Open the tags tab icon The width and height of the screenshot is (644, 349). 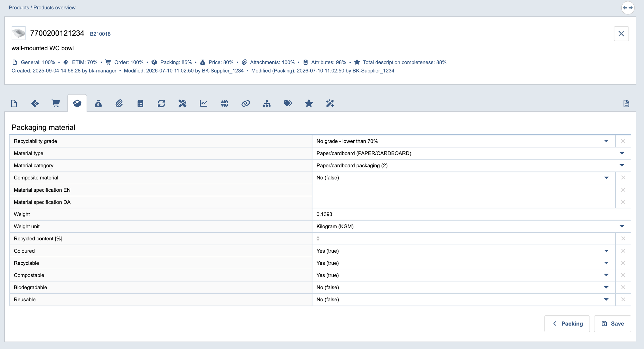point(288,103)
